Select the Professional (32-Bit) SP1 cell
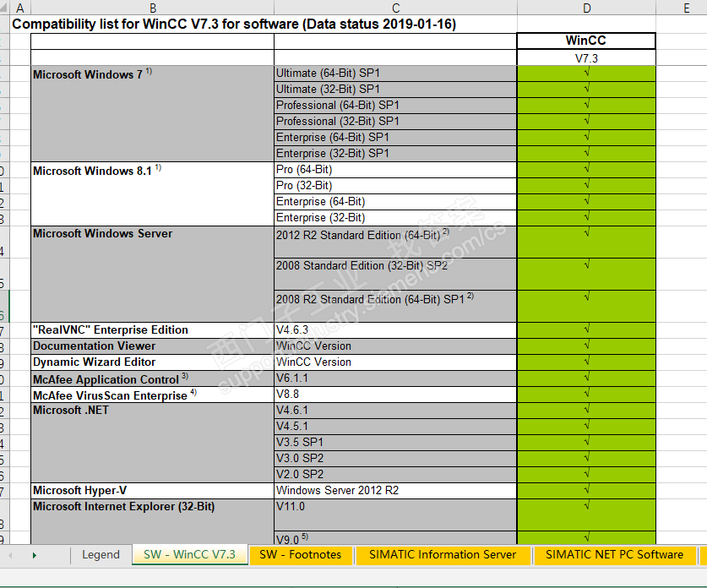Screen dimensions: 707x588 tap(395, 122)
